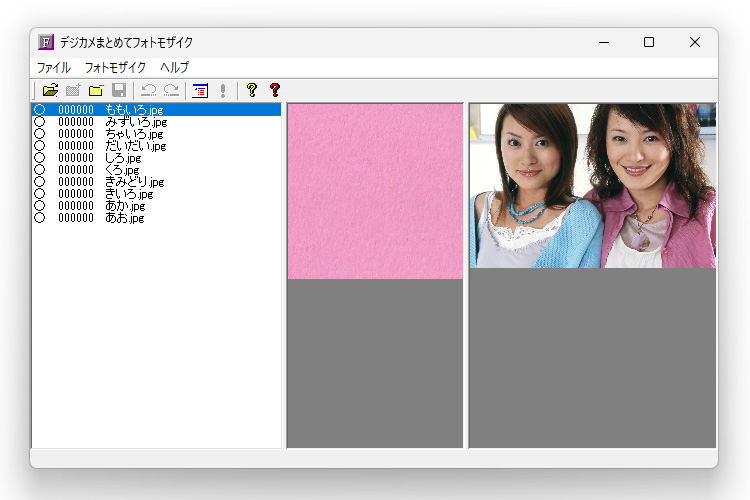
Task: Click the yellow question mark help icon
Action: 251,90
